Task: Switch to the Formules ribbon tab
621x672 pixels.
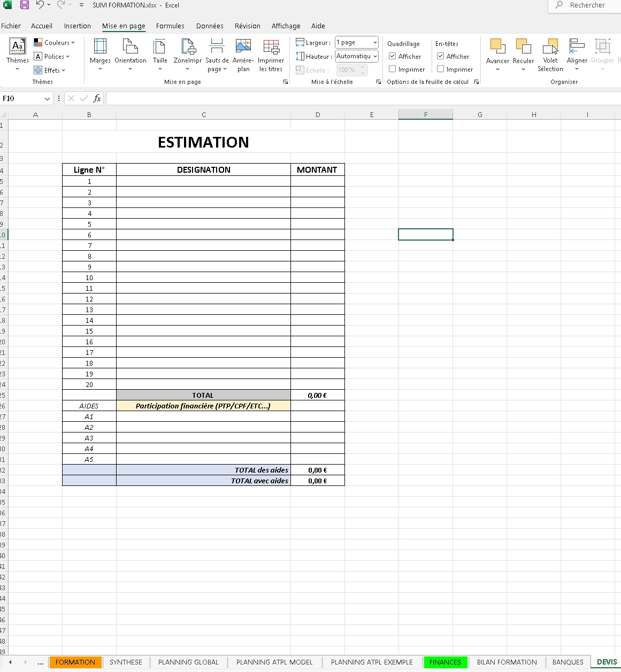Action: point(170,26)
